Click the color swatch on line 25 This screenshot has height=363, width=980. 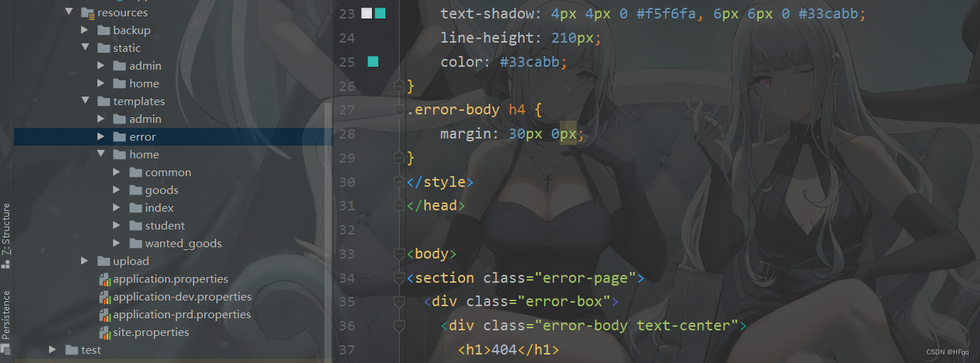click(x=373, y=62)
